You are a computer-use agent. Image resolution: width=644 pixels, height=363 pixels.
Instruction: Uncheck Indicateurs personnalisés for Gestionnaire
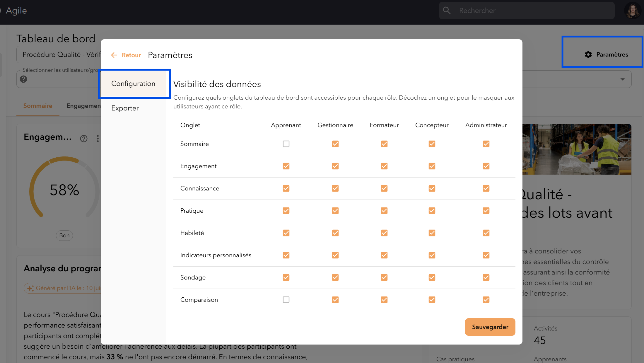click(x=335, y=255)
